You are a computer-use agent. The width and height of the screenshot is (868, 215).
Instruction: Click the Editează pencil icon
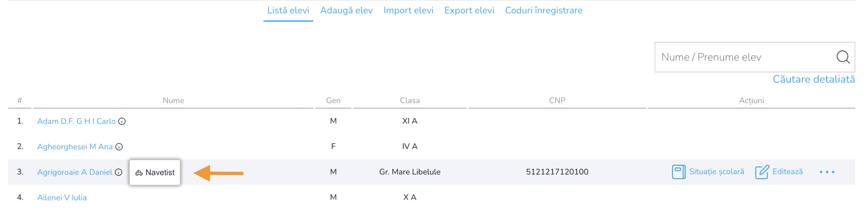pos(761,172)
